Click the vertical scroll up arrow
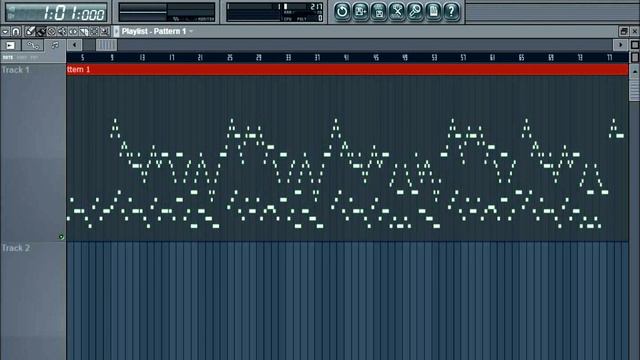The width and height of the screenshot is (640, 360). point(635,72)
